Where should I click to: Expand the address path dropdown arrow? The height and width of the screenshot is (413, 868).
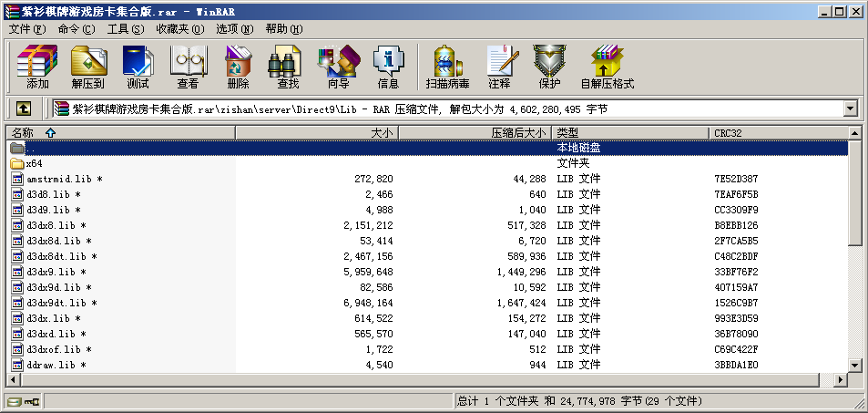pyautogui.click(x=851, y=108)
